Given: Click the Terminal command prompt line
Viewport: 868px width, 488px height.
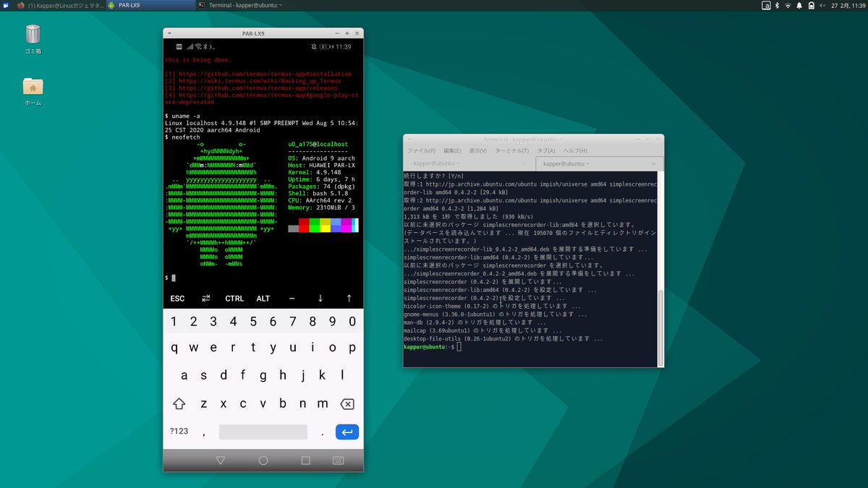Looking at the screenshot, I should pos(431,347).
